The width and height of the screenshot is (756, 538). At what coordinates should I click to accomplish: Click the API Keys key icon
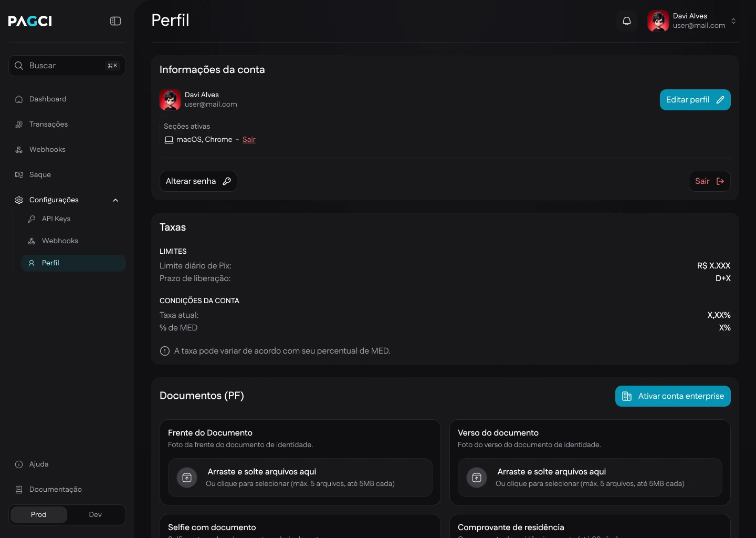point(31,219)
